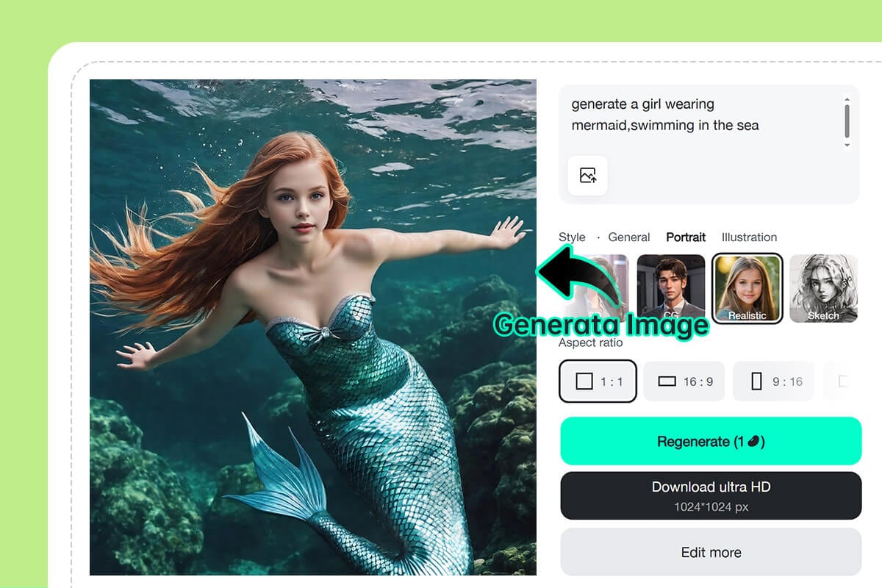Switch to the General style tab
882x588 pixels.
[x=629, y=237]
